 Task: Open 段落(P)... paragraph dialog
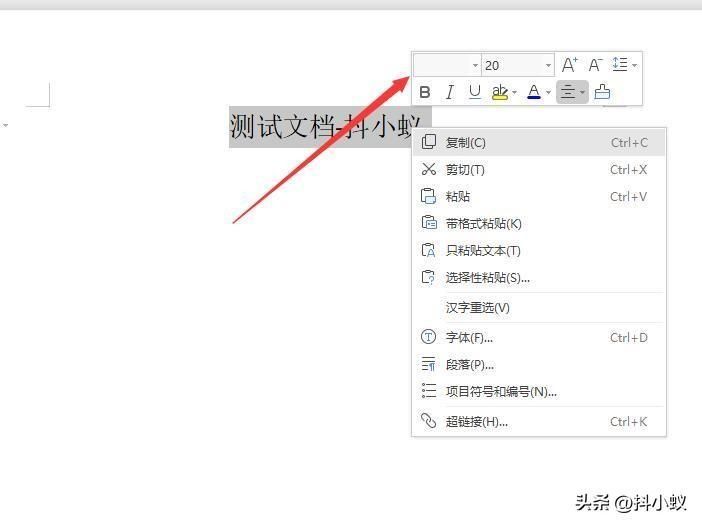click(539, 364)
